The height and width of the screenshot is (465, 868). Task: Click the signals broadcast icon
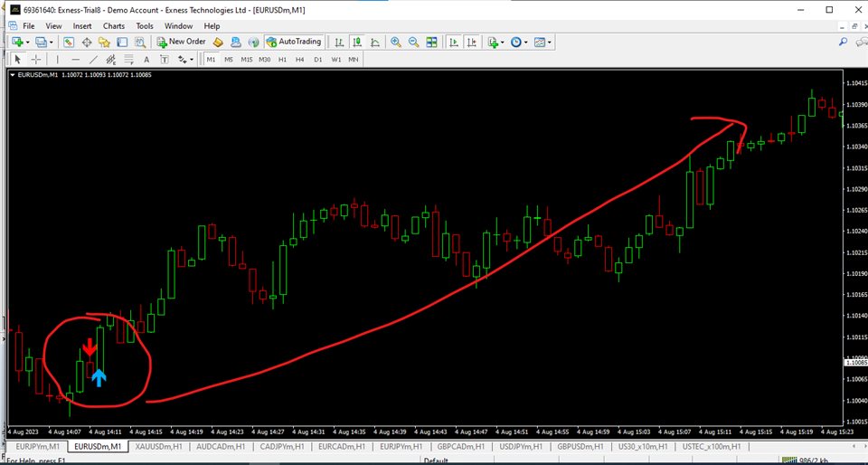click(x=253, y=43)
